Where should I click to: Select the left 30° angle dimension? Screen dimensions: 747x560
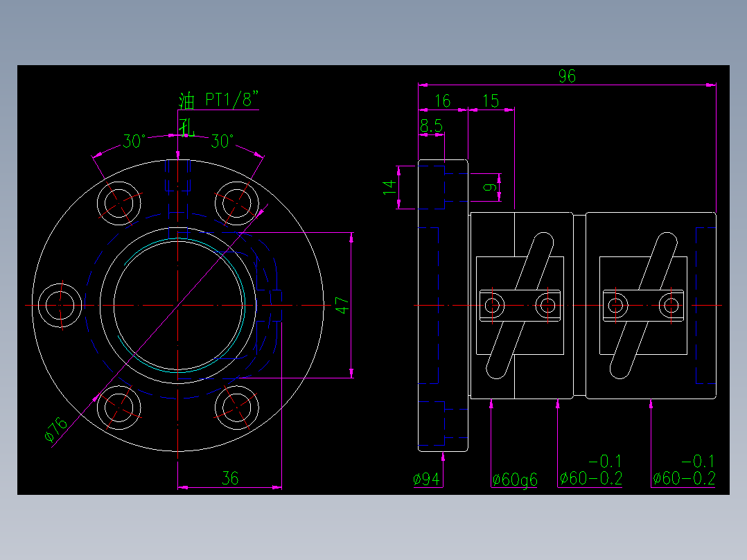[x=134, y=139]
